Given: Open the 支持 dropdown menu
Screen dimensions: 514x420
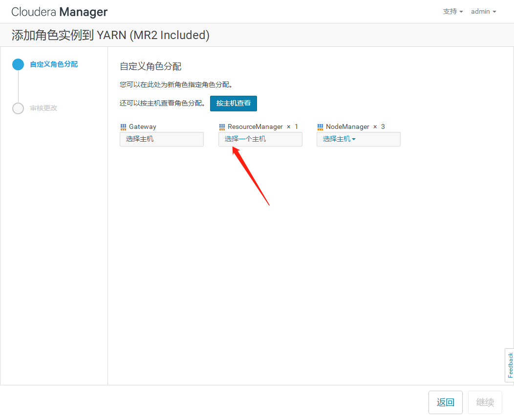Looking at the screenshot, I should tap(453, 11).
